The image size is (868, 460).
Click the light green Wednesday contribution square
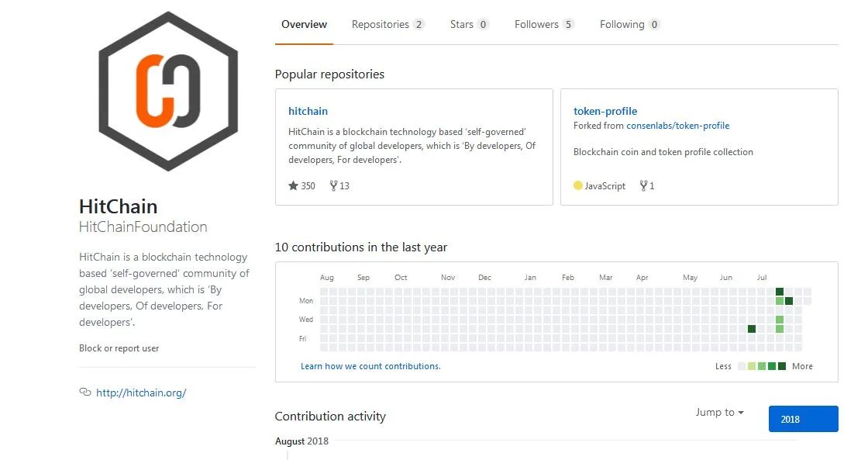click(x=780, y=320)
